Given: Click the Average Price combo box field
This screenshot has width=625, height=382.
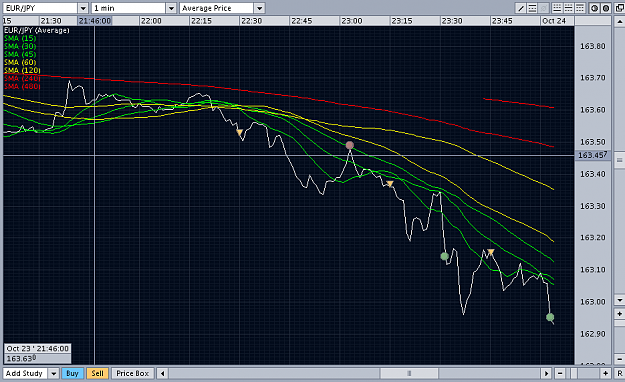Looking at the screenshot, I should tap(222, 8).
